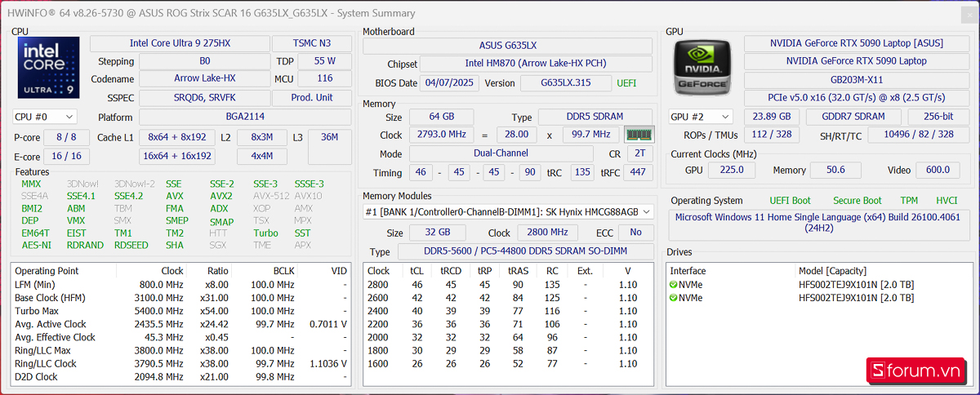Click the AVX2 feature label
The image size is (980, 395).
point(221,196)
